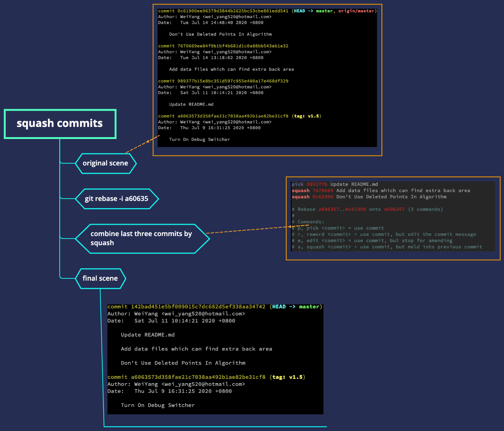The width and height of the screenshot is (504, 431).
Task: Select the 'git rebase -i a60635' node
Action: pyautogui.click(x=116, y=199)
